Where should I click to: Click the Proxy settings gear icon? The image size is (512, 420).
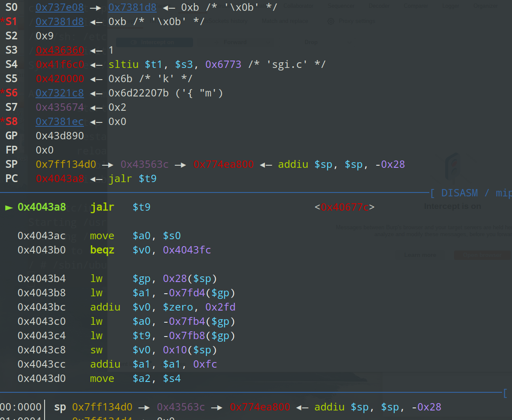pyautogui.click(x=331, y=21)
